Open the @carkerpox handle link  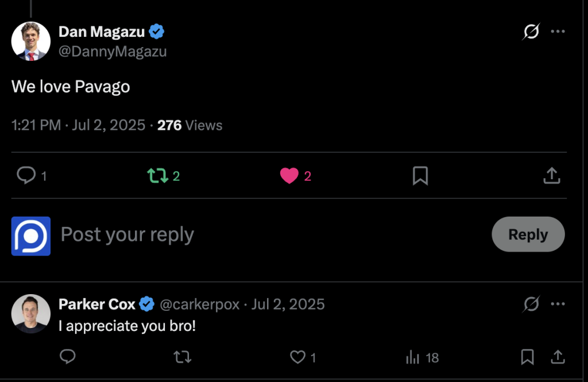pyautogui.click(x=199, y=304)
